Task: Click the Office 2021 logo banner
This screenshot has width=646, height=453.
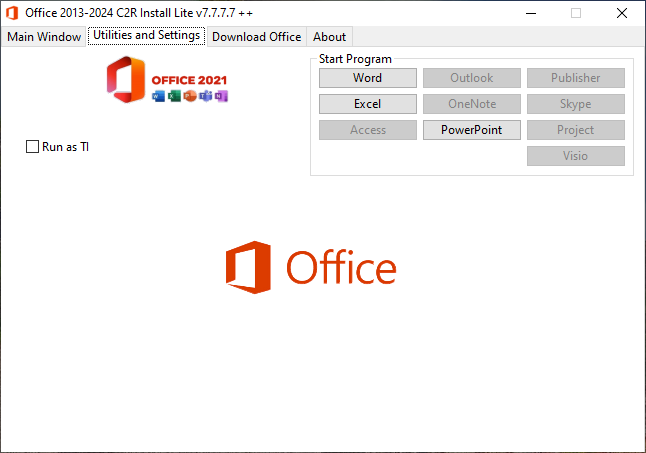Action: [167, 81]
